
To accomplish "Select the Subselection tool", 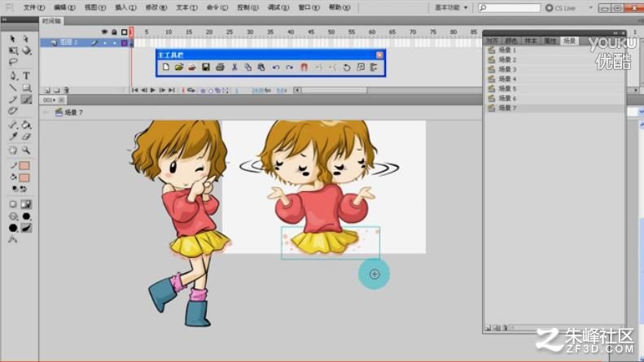I will [x=26, y=38].
